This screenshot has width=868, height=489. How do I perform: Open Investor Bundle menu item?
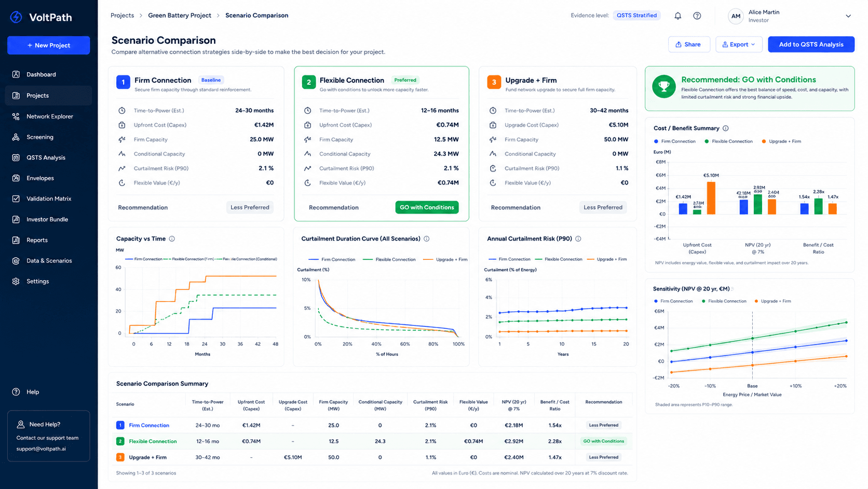click(49, 219)
